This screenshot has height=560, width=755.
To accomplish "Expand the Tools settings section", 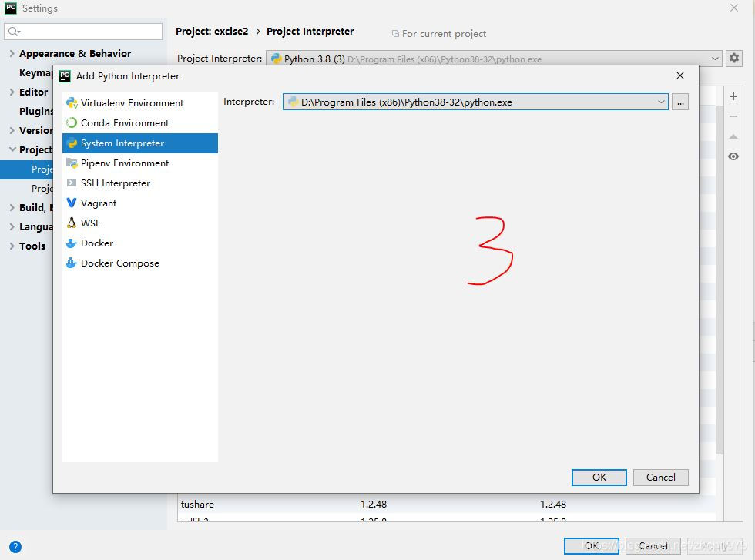I will pyautogui.click(x=12, y=246).
